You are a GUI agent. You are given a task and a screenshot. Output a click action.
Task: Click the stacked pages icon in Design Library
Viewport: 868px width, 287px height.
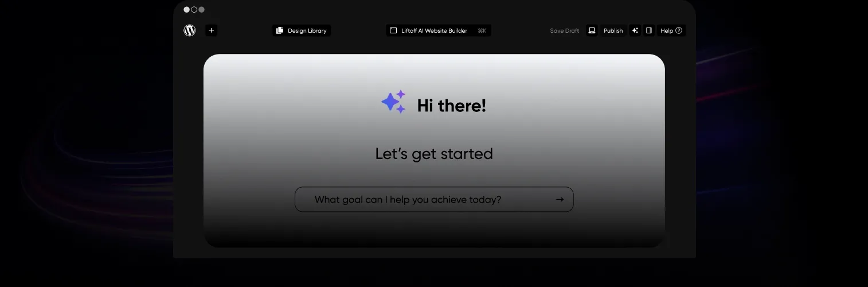(x=280, y=31)
